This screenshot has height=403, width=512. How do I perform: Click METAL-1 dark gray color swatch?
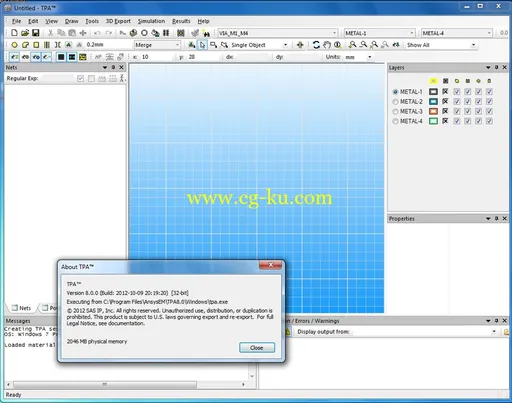coord(433,92)
